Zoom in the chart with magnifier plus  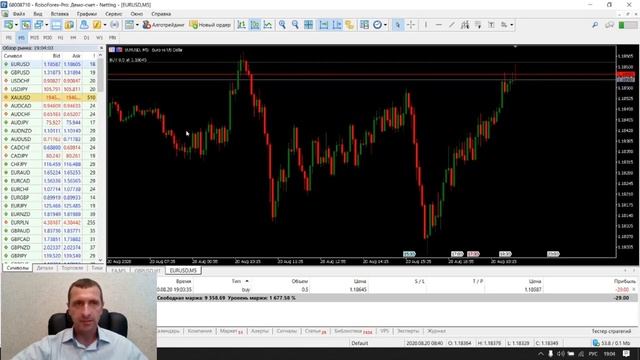click(x=282, y=25)
